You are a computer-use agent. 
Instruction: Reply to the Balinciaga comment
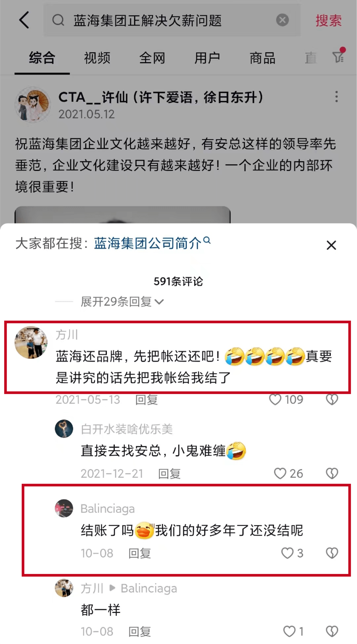pos(139,553)
